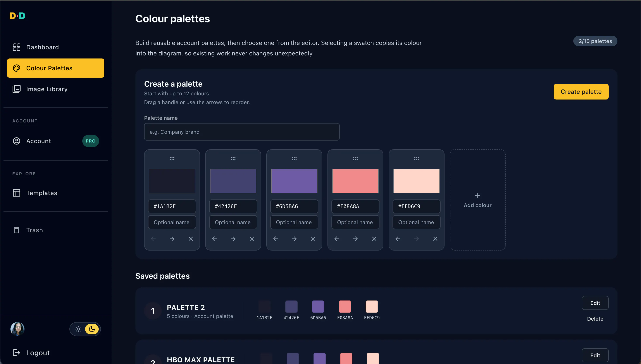Viewport: 641px width, 364px height.
Task: Click Optional name under #FFD6C9
Action: (x=416, y=222)
